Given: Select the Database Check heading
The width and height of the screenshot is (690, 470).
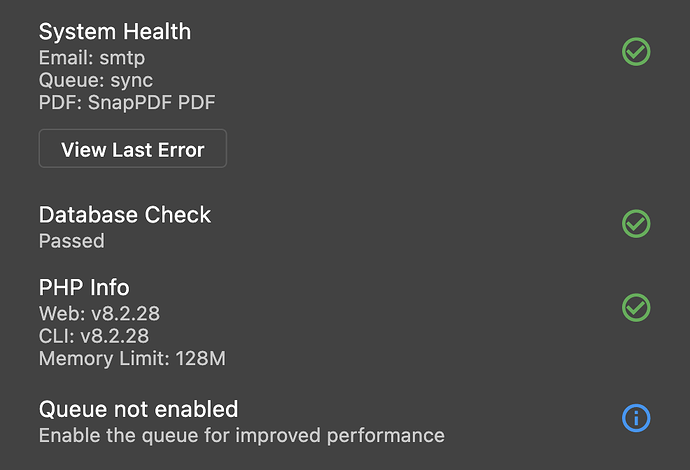Looking at the screenshot, I should coord(125,215).
